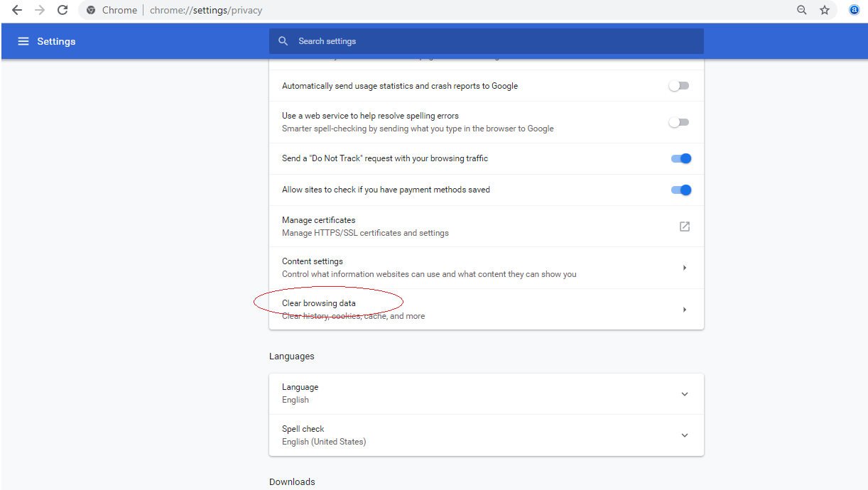Open Content settings arrow
Viewport: 868px width, 490px height.
[685, 268]
